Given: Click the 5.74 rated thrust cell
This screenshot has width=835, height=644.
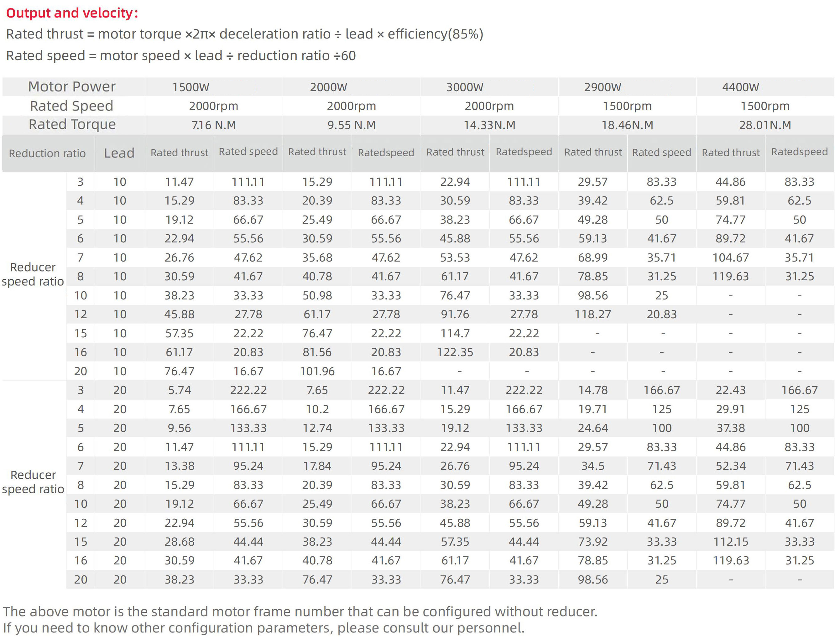Looking at the screenshot, I should 179,390.
